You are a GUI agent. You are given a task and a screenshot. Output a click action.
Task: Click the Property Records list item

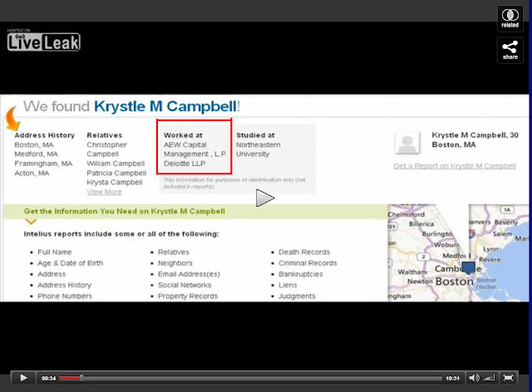(x=188, y=296)
